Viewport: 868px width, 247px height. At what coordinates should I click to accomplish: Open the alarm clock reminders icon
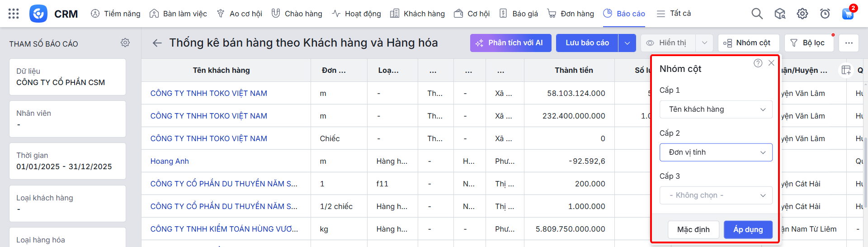click(x=825, y=14)
